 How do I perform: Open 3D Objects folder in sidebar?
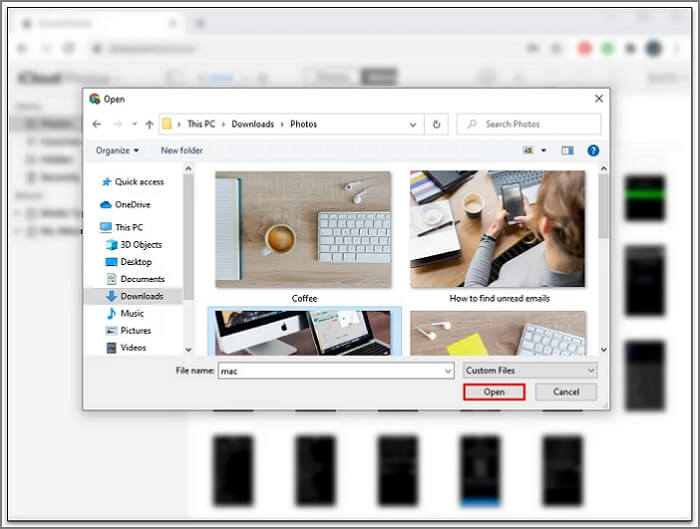tap(141, 245)
